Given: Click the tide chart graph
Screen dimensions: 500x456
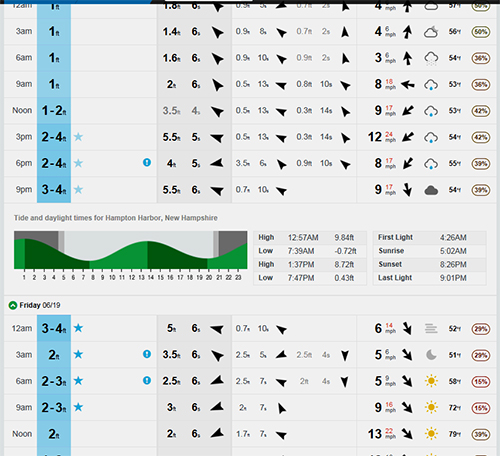Looking at the screenshot, I should pyautogui.click(x=131, y=250).
